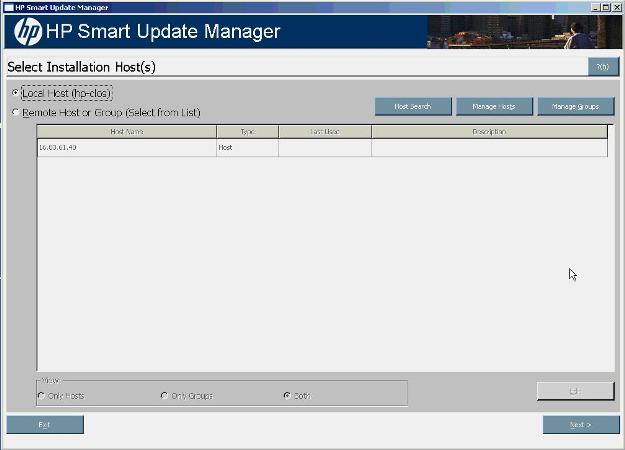
Task: Select the Local Host radio button
Action: (15, 93)
